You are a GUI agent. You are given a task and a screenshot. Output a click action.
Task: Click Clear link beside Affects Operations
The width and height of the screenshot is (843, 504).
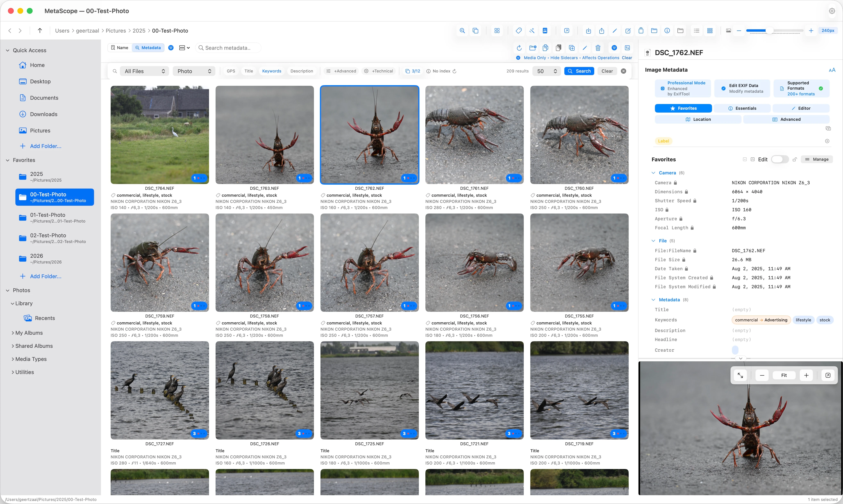click(x=627, y=58)
